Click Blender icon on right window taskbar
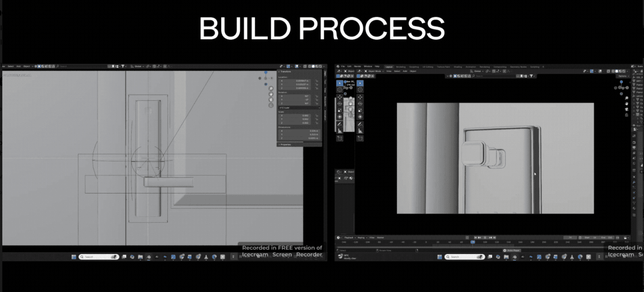This screenshot has width=644, height=292. point(514,257)
